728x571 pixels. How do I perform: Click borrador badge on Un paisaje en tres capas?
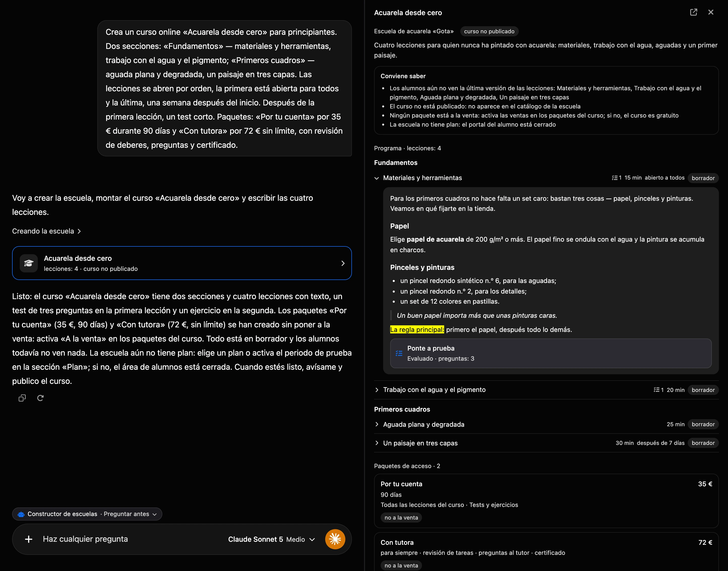(x=703, y=443)
